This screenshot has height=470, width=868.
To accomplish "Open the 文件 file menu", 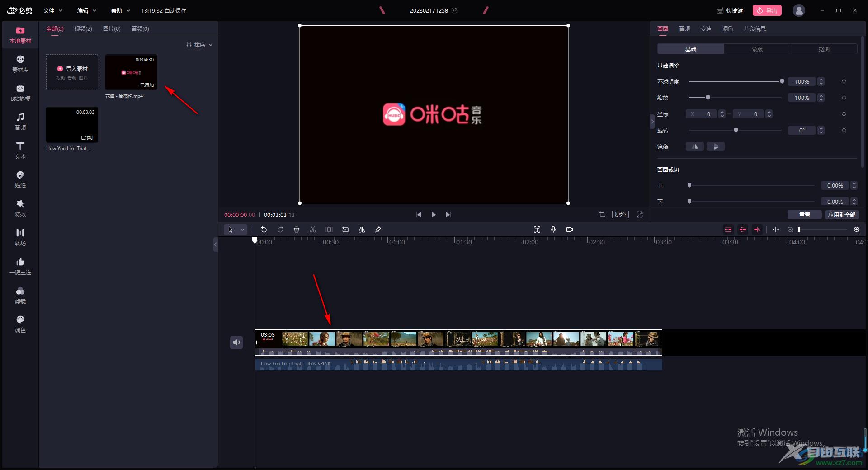I will coord(53,10).
